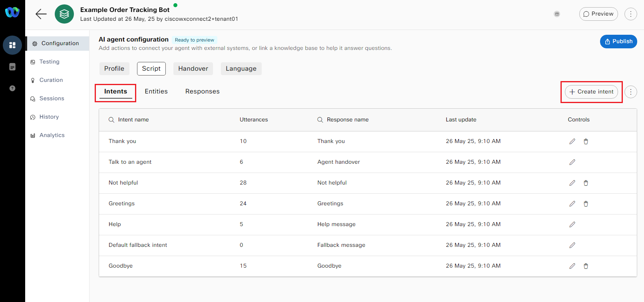
Task: Click the back arrow icon
Action: [x=41, y=14]
